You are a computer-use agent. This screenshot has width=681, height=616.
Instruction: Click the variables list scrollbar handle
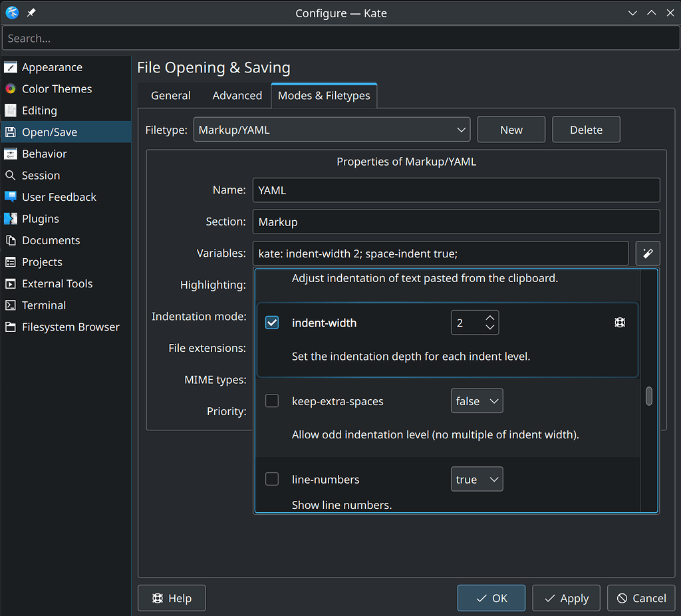coord(649,396)
